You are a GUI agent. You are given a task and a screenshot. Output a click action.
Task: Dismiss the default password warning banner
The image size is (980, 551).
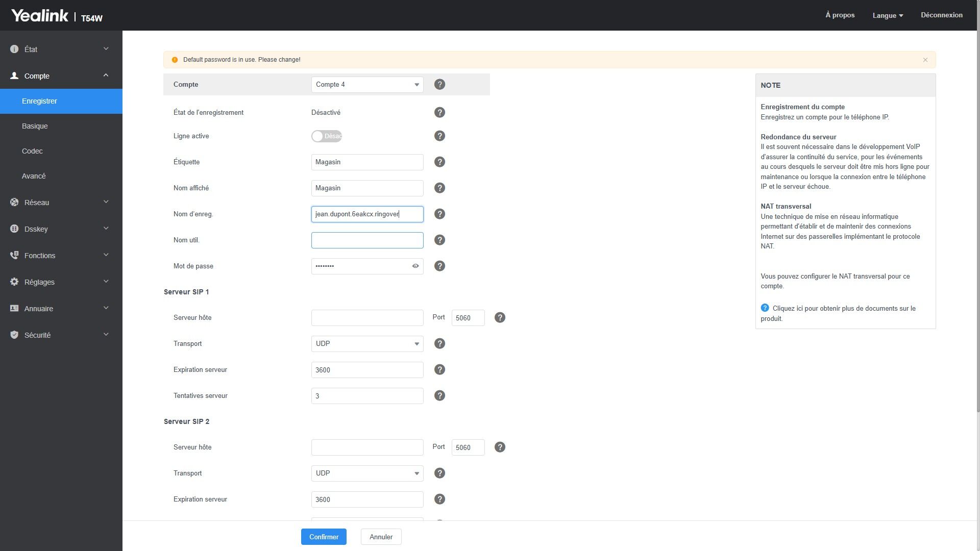tap(925, 60)
